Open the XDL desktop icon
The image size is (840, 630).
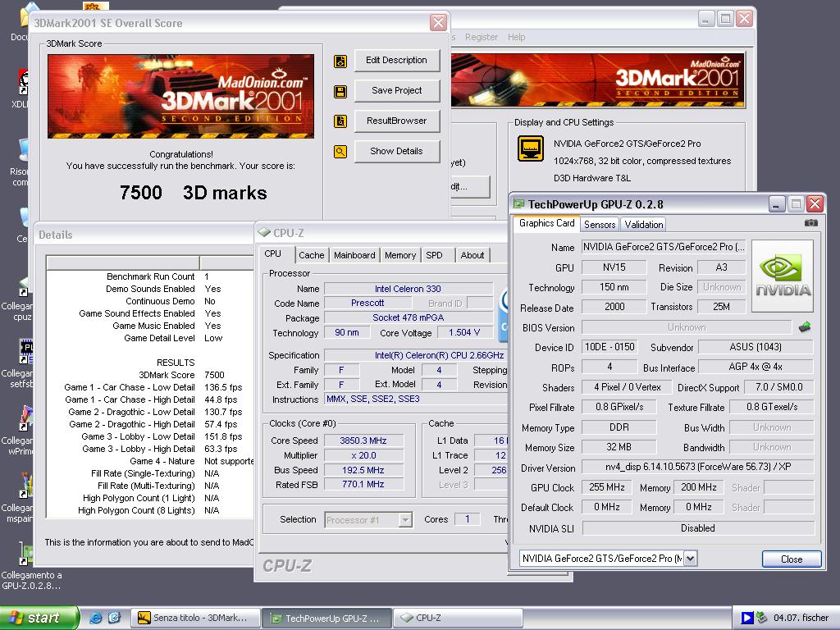[x=22, y=89]
